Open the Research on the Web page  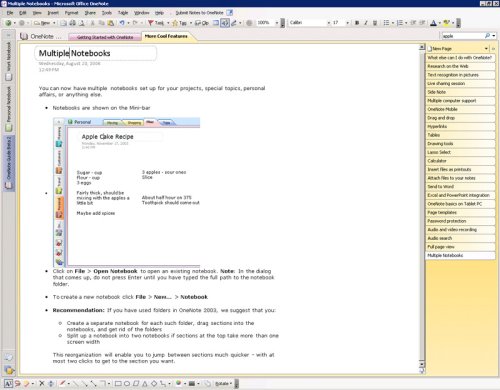tap(461, 66)
